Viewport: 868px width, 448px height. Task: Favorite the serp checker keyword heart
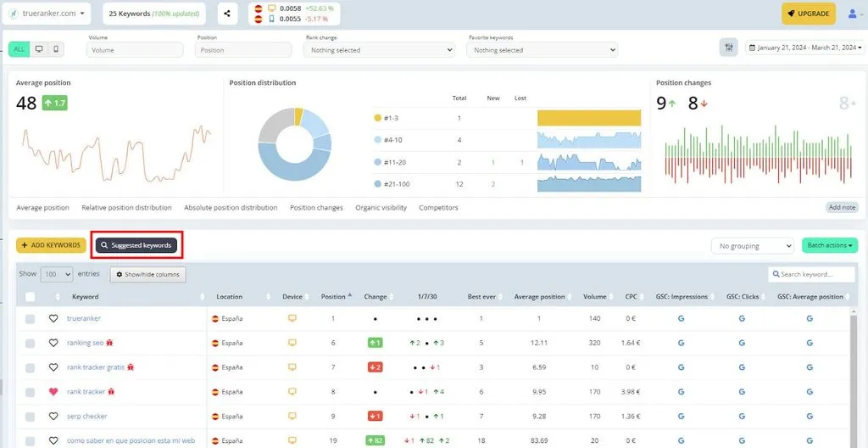click(x=53, y=417)
